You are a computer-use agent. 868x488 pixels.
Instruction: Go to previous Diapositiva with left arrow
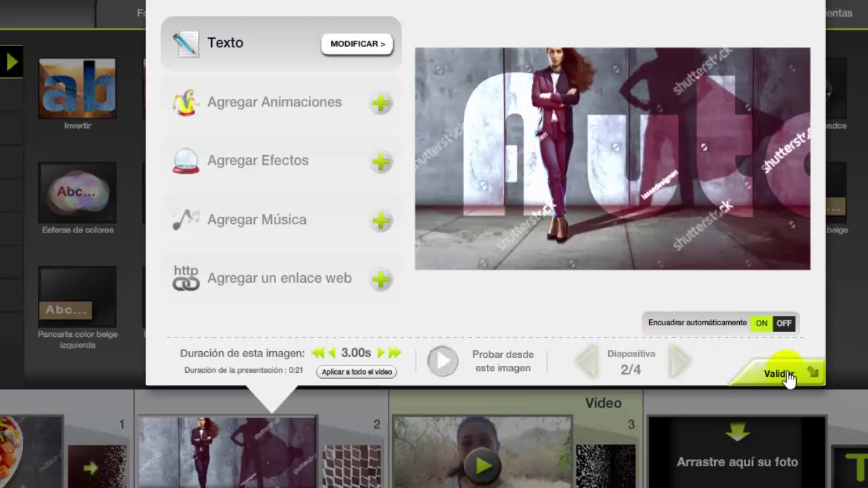[x=587, y=362]
